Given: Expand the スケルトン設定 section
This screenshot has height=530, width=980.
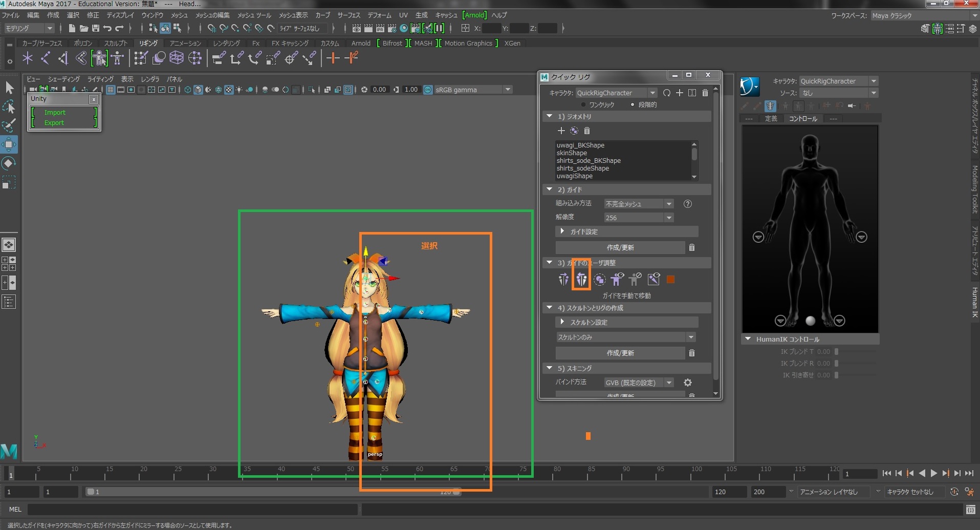Looking at the screenshot, I should (x=627, y=322).
